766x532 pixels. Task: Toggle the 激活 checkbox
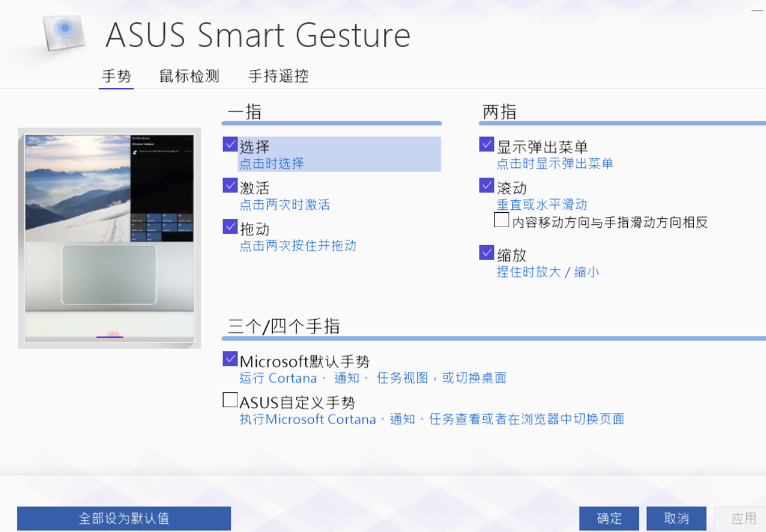tap(230, 186)
